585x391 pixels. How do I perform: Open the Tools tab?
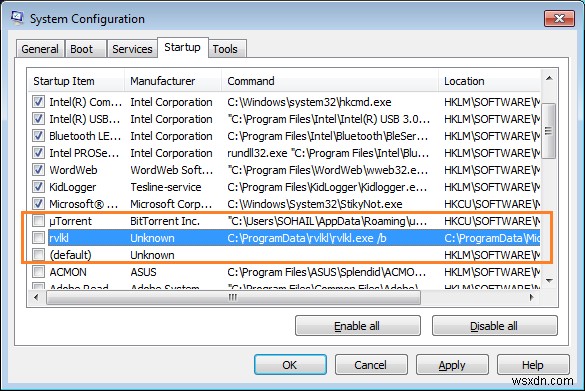point(227,49)
